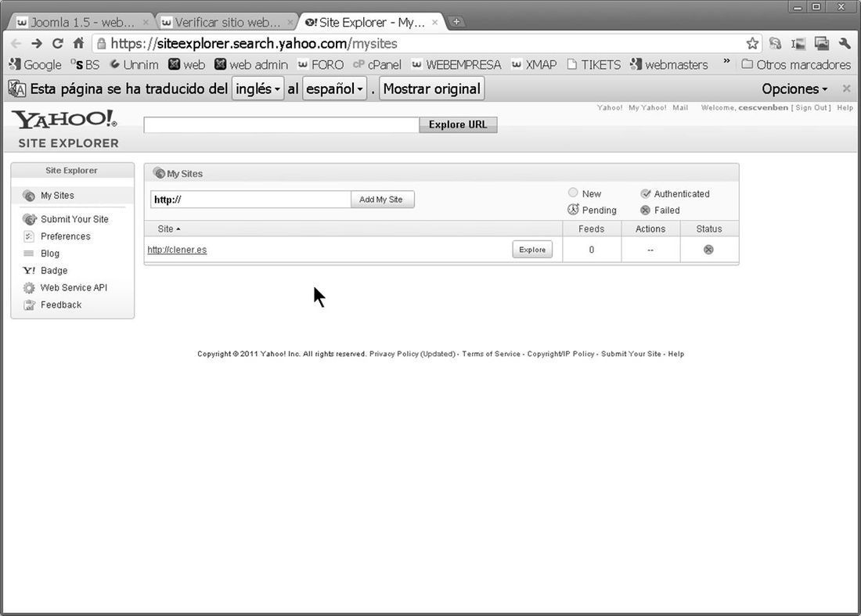Click the Yahoo! logo
This screenshot has width=861, height=616.
[65, 119]
